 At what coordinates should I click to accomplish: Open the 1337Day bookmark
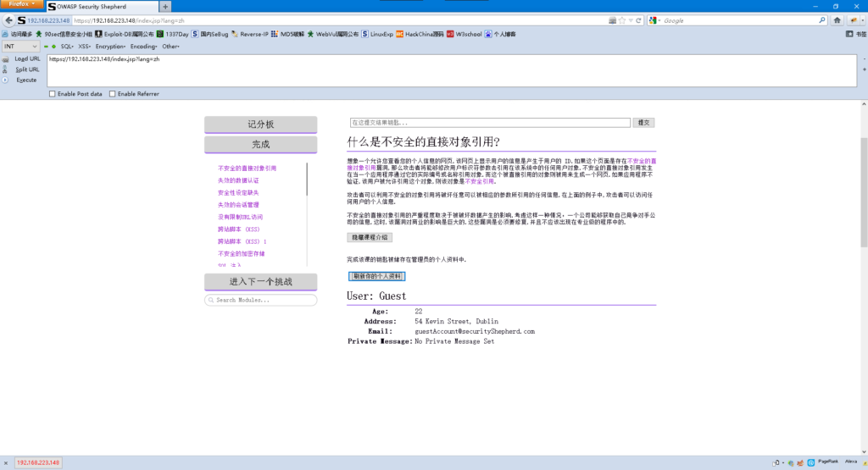(173, 34)
